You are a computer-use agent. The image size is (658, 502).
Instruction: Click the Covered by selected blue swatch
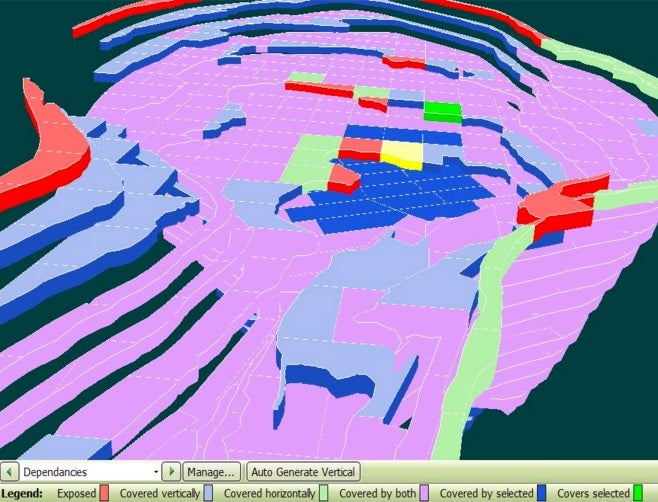[x=542, y=493]
